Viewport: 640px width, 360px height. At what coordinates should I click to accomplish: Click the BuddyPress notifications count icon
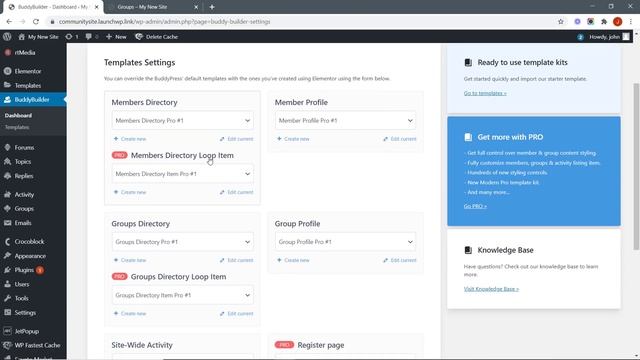tap(580, 37)
